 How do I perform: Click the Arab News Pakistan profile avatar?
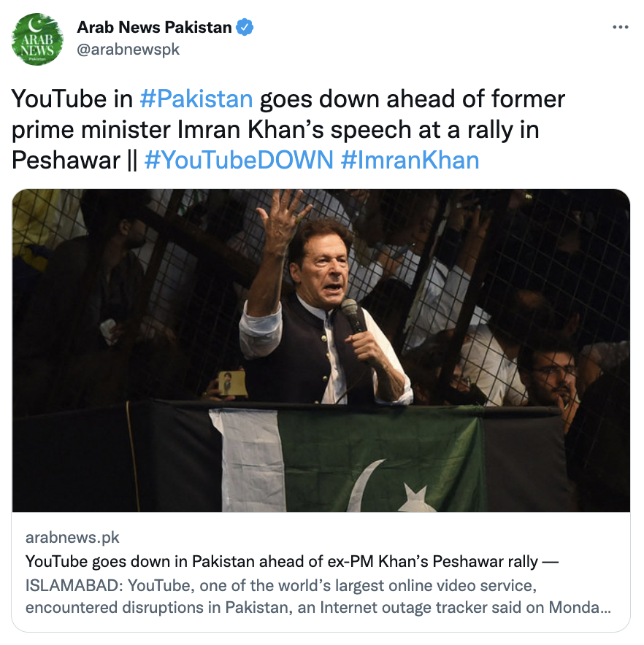pos(37,39)
